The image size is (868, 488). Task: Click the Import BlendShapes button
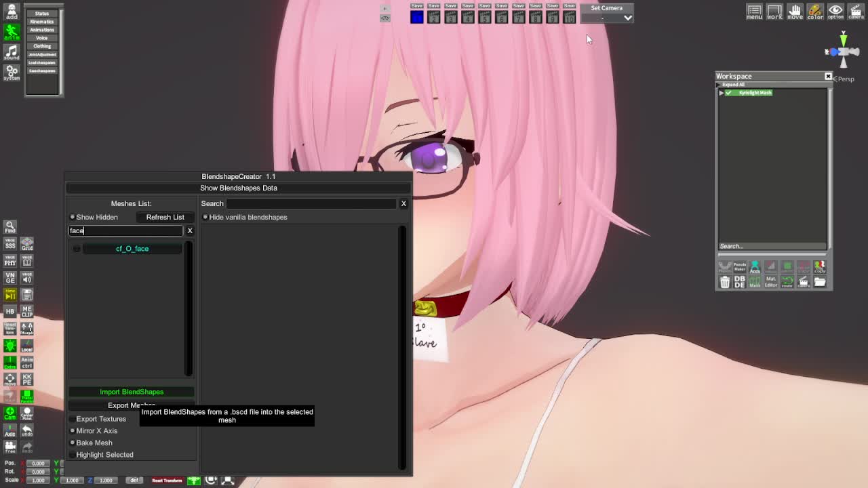[x=132, y=392]
